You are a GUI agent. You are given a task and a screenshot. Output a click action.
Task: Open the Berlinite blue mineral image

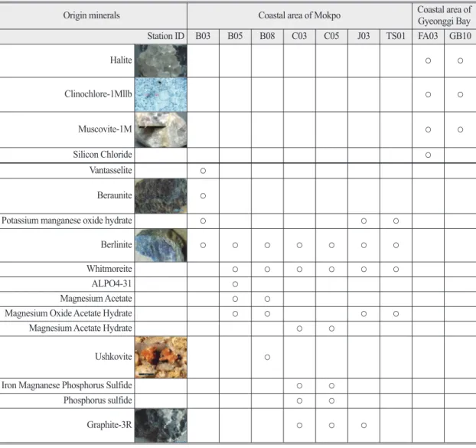(161, 245)
